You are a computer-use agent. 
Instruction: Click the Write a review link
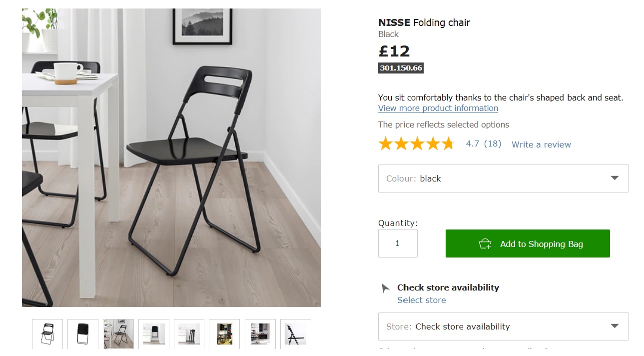[x=541, y=144]
